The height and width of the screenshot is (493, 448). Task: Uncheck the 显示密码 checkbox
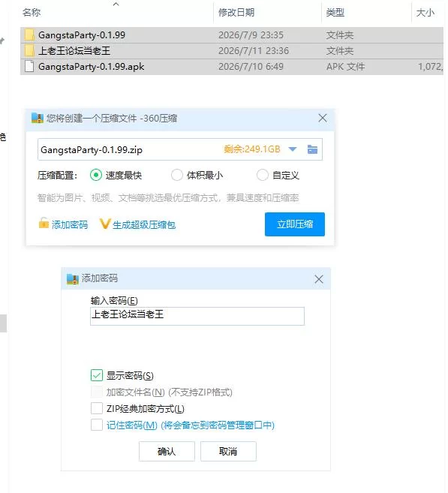[x=97, y=375]
